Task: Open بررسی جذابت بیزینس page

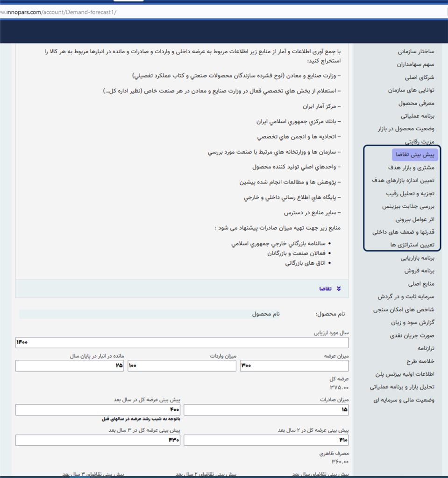Action: pyautogui.click(x=408, y=206)
